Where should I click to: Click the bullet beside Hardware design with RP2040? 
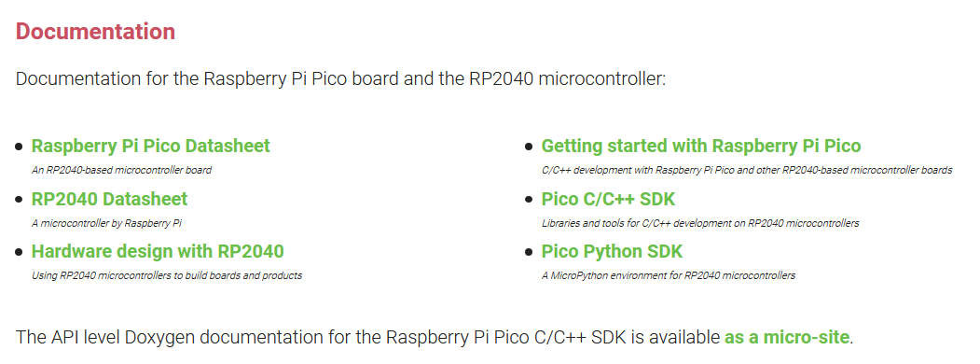click(x=20, y=252)
